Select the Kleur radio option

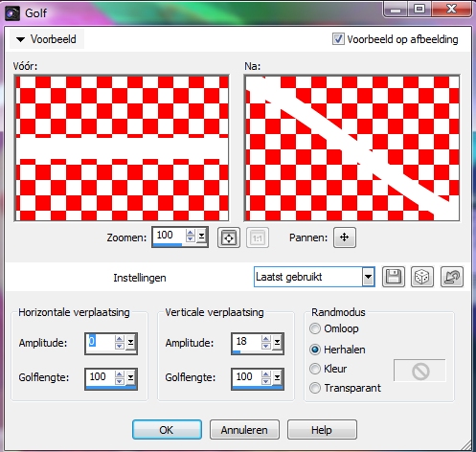(x=315, y=369)
